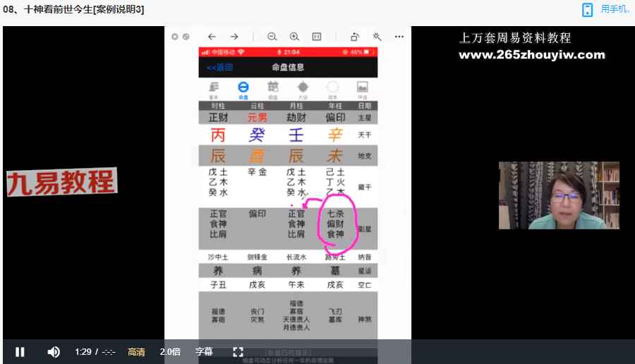The width and height of the screenshot is (635, 364).
Task: Toggle the 字幕 subtitles option
Action: point(204,352)
